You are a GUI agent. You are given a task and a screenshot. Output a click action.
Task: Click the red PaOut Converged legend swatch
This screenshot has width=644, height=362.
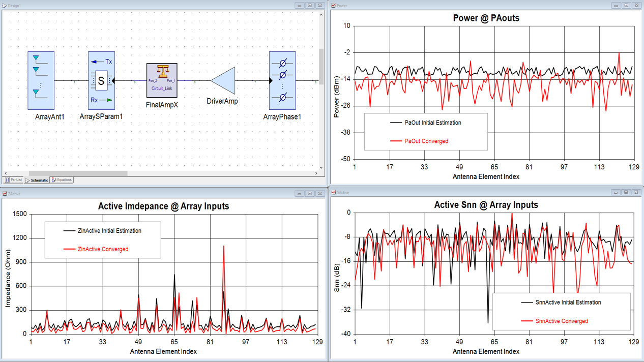pos(396,141)
